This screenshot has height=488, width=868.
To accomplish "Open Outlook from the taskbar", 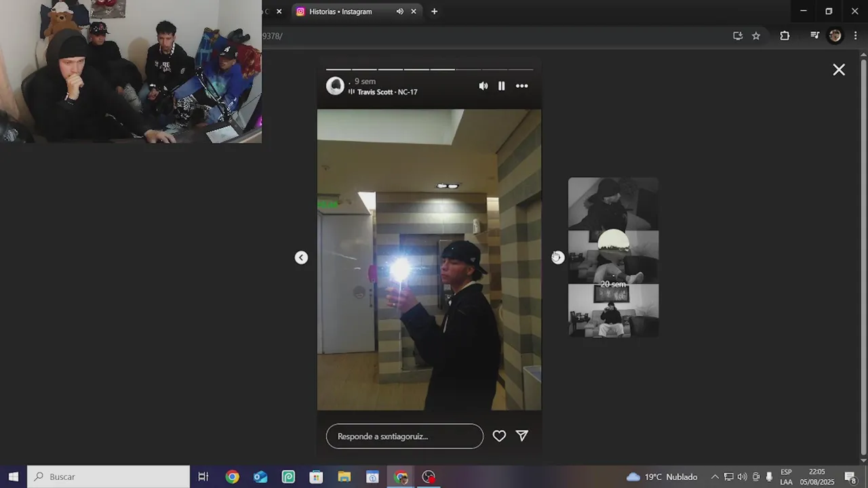I will [260, 476].
